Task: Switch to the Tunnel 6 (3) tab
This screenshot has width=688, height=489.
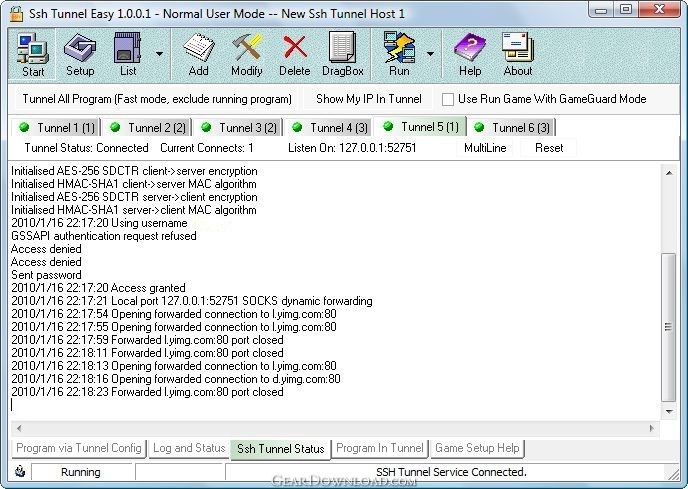Action: [x=511, y=128]
